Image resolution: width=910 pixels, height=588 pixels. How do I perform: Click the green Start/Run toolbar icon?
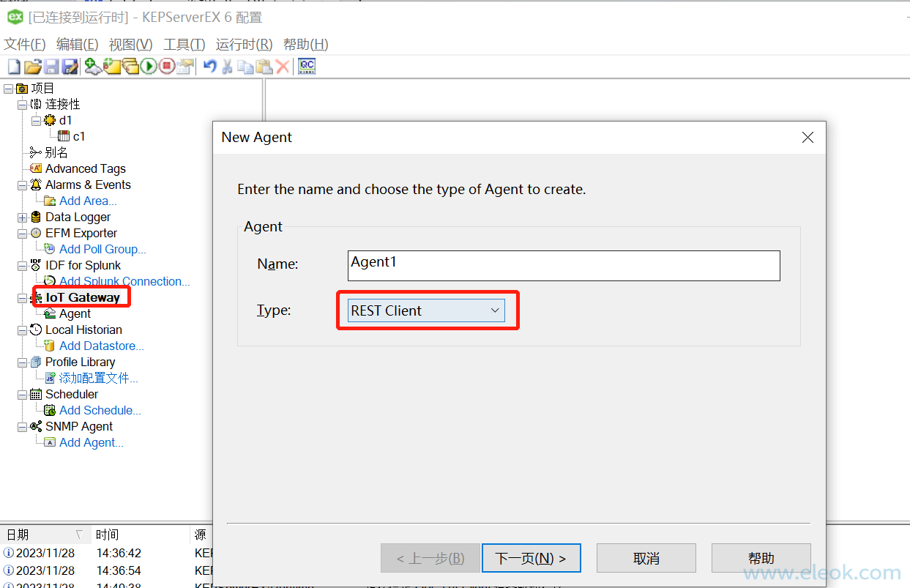click(x=149, y=67)
